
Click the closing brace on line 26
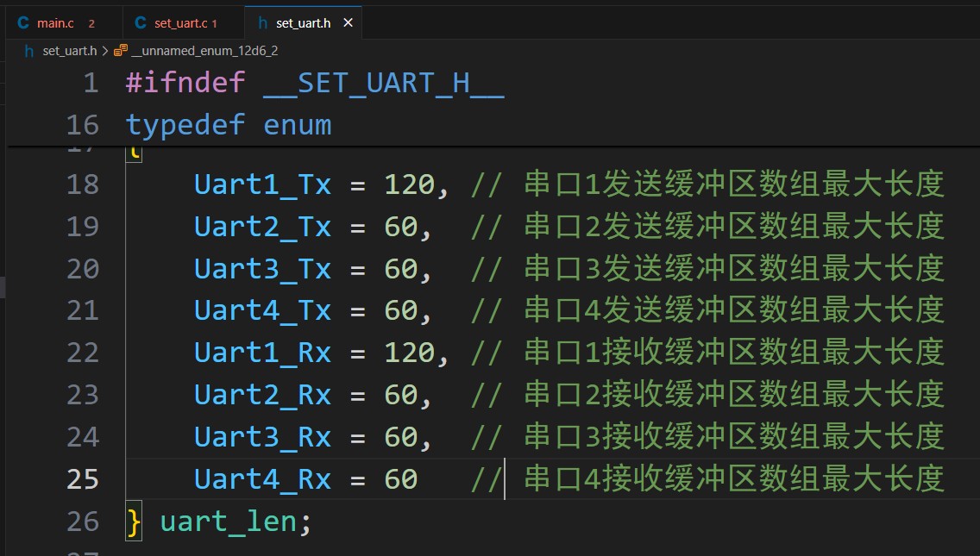point(133,522)
